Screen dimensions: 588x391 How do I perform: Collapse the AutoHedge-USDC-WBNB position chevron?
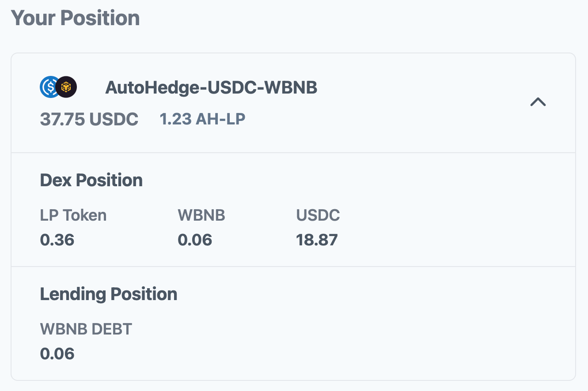pos(538,102)
